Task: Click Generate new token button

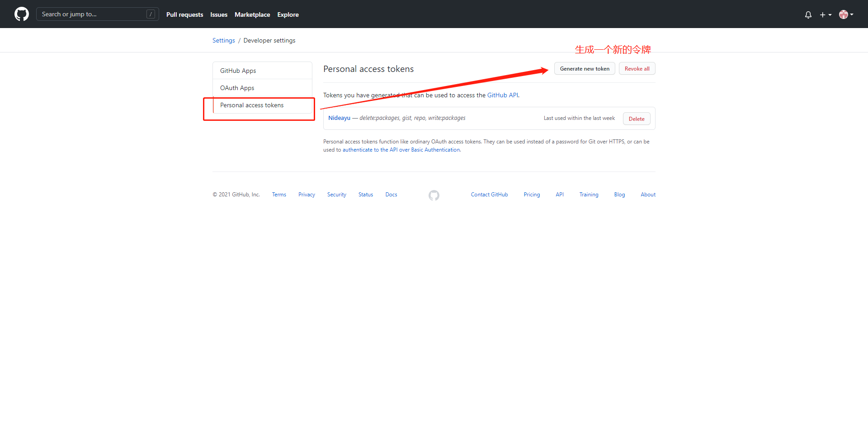Action: pyautogui.click(x=585, y=69)
